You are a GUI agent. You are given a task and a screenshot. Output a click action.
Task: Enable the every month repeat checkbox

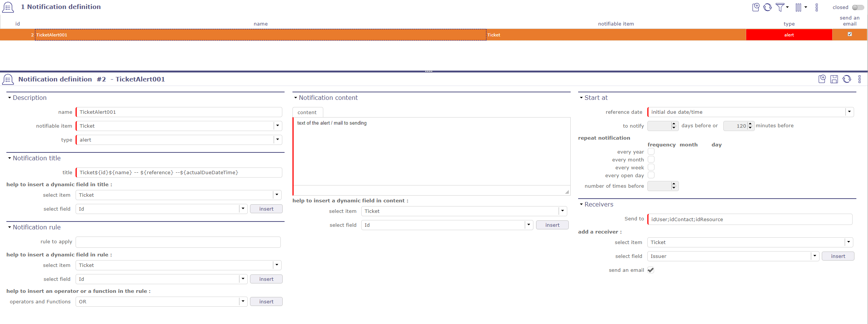pos(651,159)
